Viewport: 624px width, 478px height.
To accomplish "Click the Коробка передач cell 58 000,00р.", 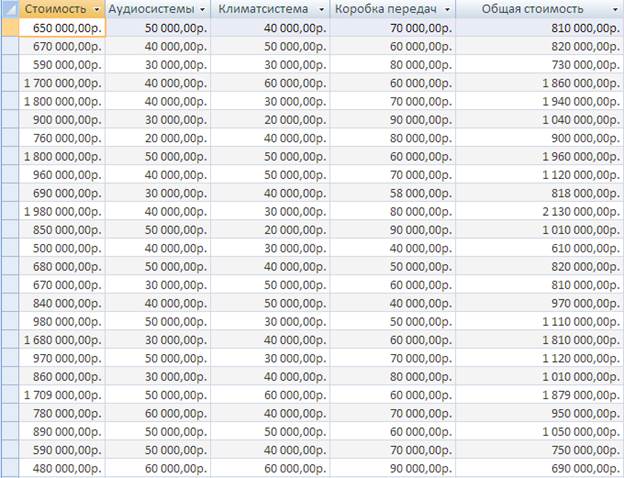I will coord(393,193).
